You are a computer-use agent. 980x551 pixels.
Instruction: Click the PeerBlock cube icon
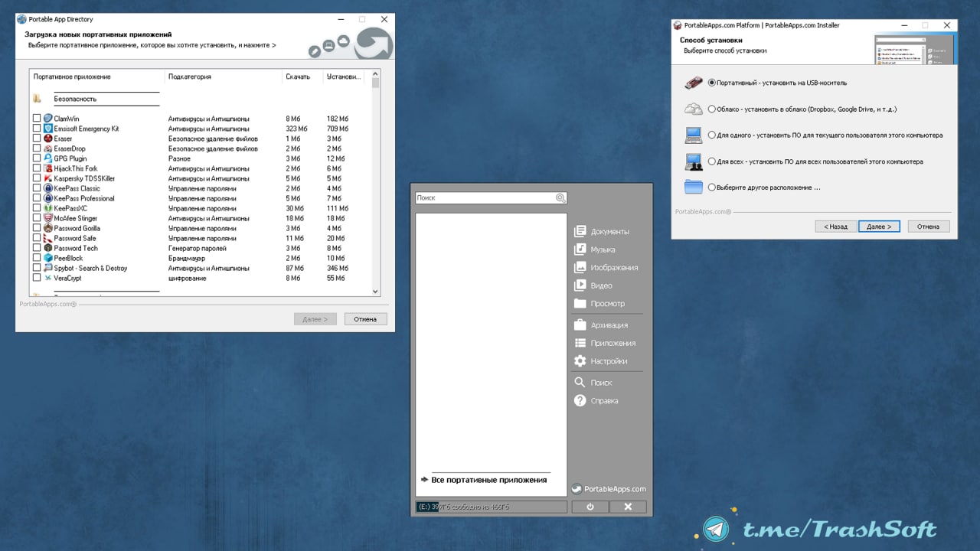[x=47, y=258]
